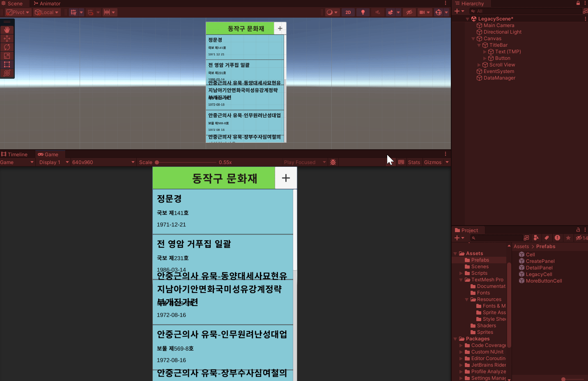Switch to the Timeline tab
The image size is (588, 381).
tap(14, 155)
